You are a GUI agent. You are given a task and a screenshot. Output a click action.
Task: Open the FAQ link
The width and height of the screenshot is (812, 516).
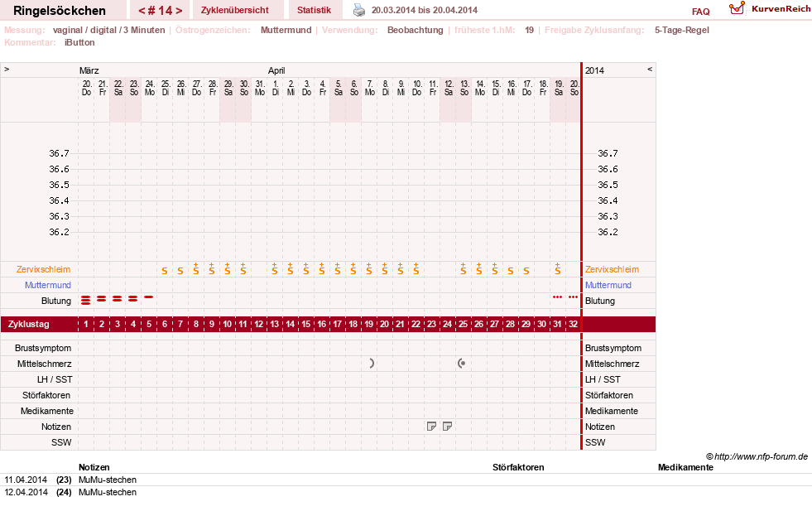click(700, 12)
